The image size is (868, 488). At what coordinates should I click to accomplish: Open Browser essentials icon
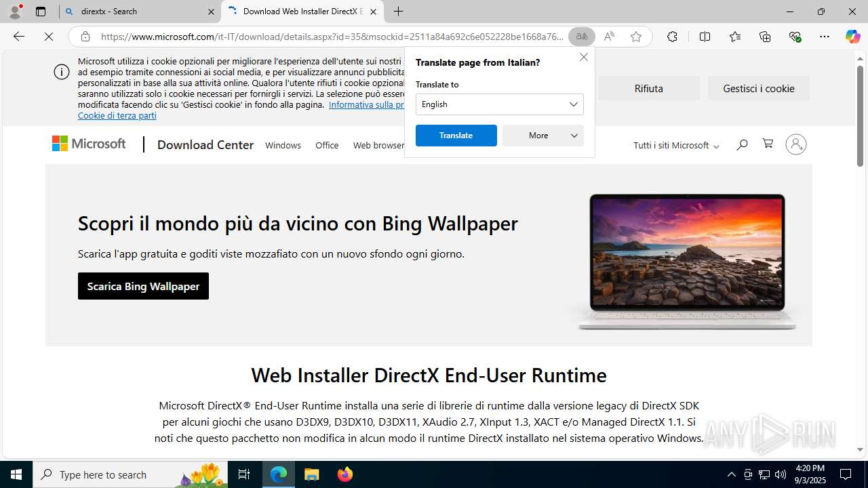click(795, 37)
